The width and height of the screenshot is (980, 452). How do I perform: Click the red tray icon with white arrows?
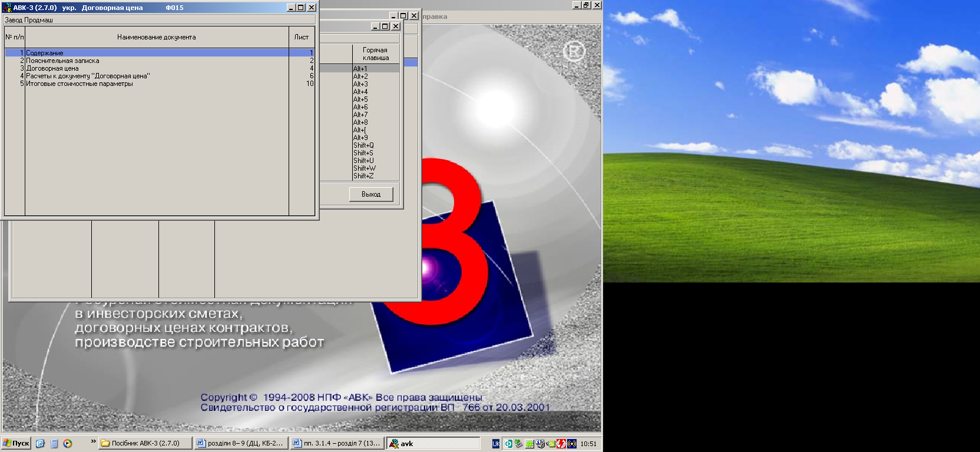(x=561, y=444)
